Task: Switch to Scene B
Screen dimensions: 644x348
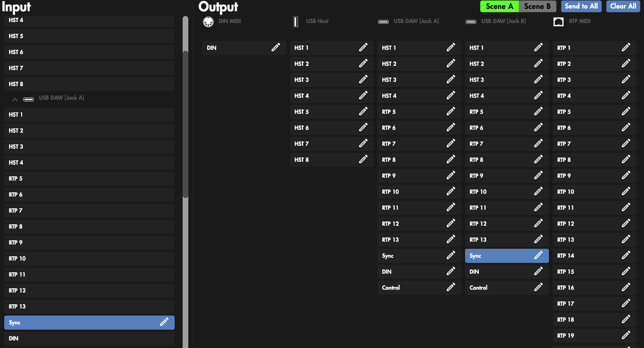Action: 537,6
